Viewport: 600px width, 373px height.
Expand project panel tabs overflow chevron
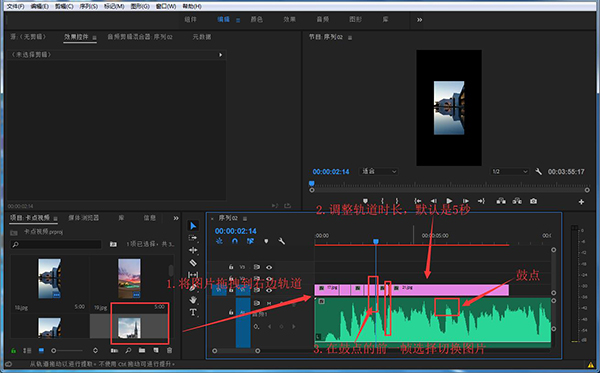[x=176, y=218]
